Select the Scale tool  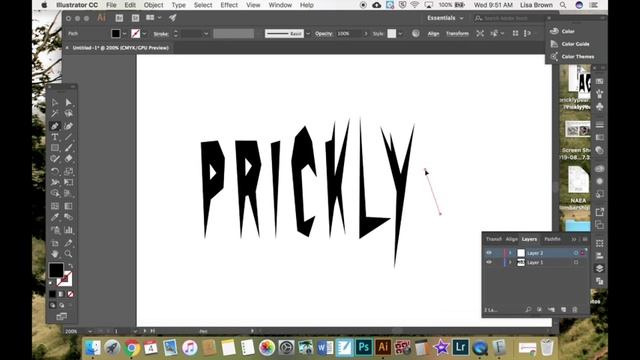pos(68,171)
